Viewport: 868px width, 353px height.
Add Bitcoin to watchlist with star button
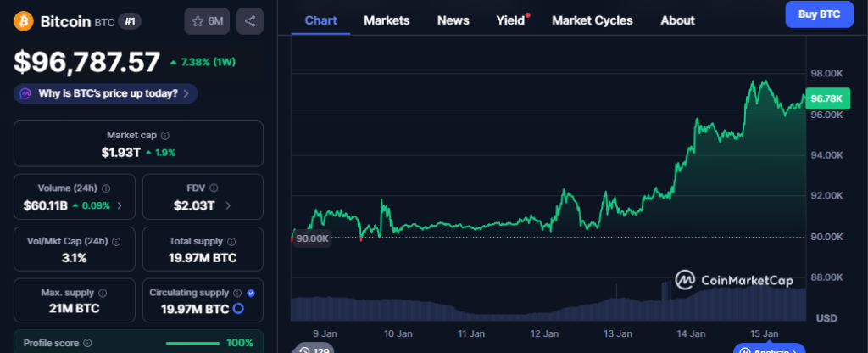tap(207, 20)
